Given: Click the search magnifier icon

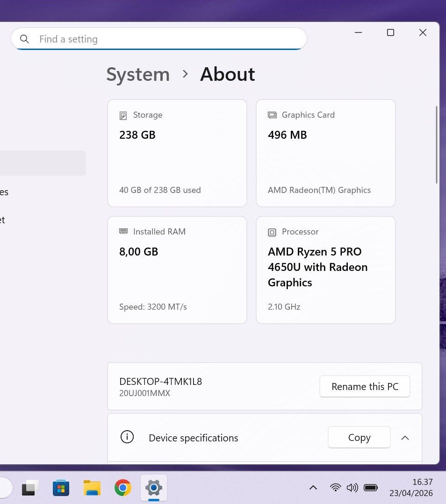Looking at the screenshot, I should click(25, 39).
